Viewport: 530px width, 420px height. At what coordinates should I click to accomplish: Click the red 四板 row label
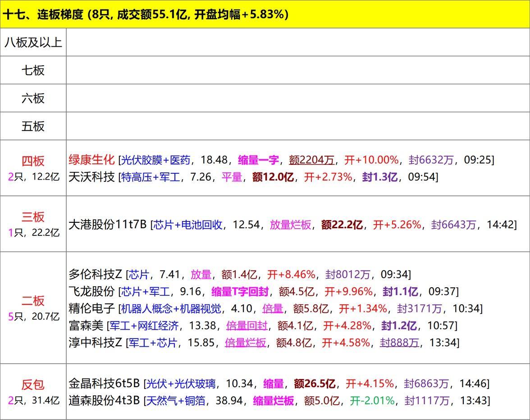33,161
